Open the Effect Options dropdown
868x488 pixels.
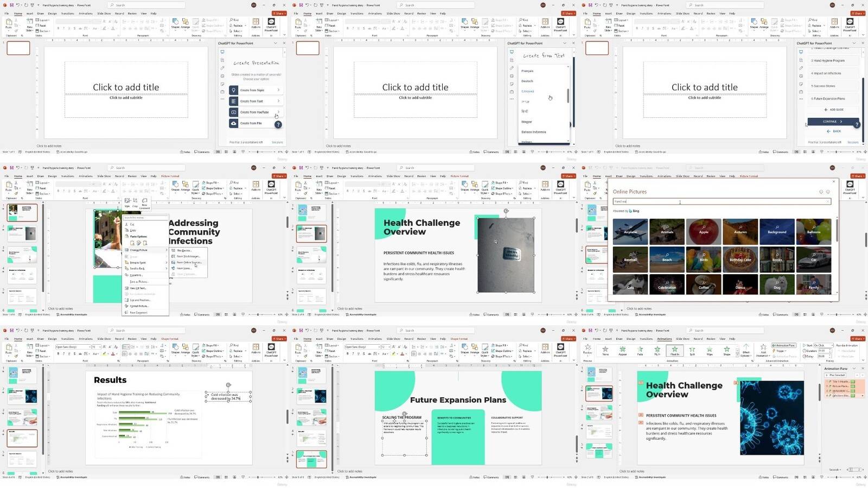click(746, 350)
